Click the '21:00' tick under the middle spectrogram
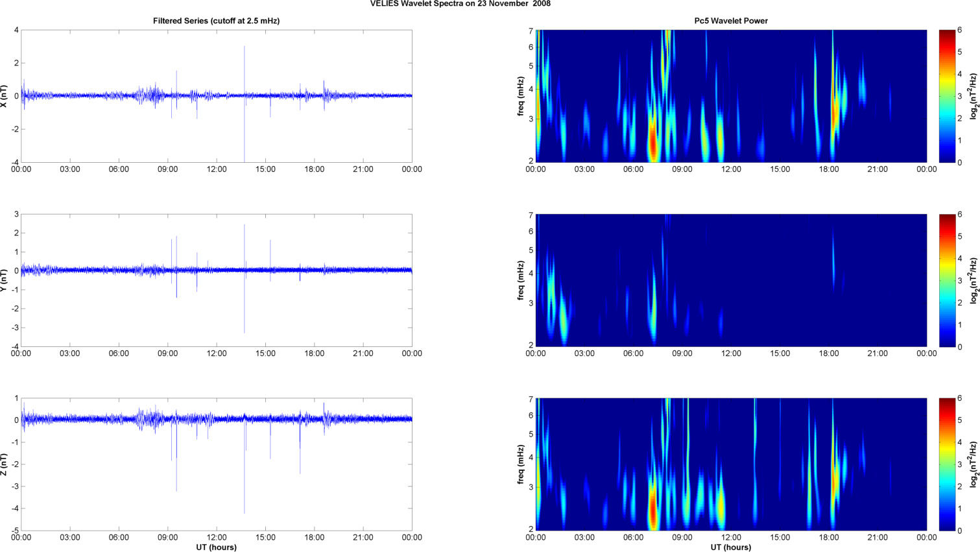The width and height of the screenshot is (980, 552). [878, 354]
